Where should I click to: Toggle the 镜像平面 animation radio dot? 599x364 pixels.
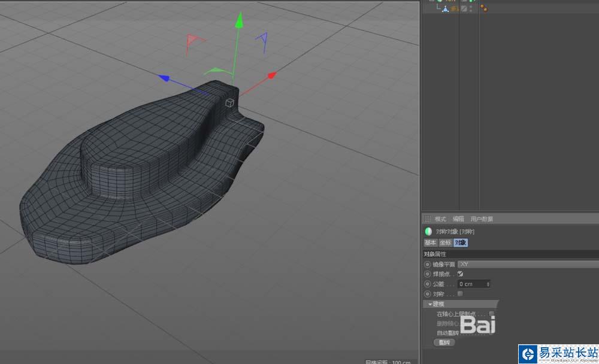427,264
